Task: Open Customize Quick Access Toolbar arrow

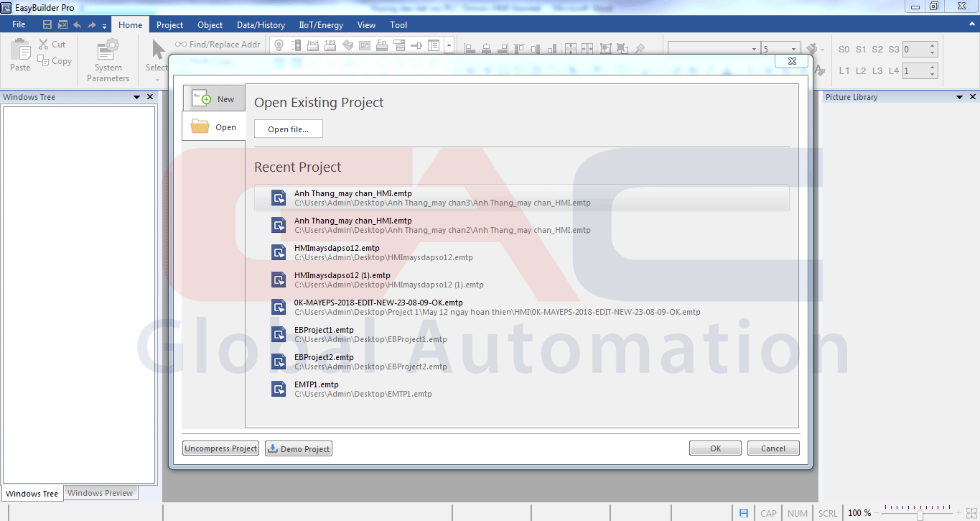Action: [x=105, y=26]
